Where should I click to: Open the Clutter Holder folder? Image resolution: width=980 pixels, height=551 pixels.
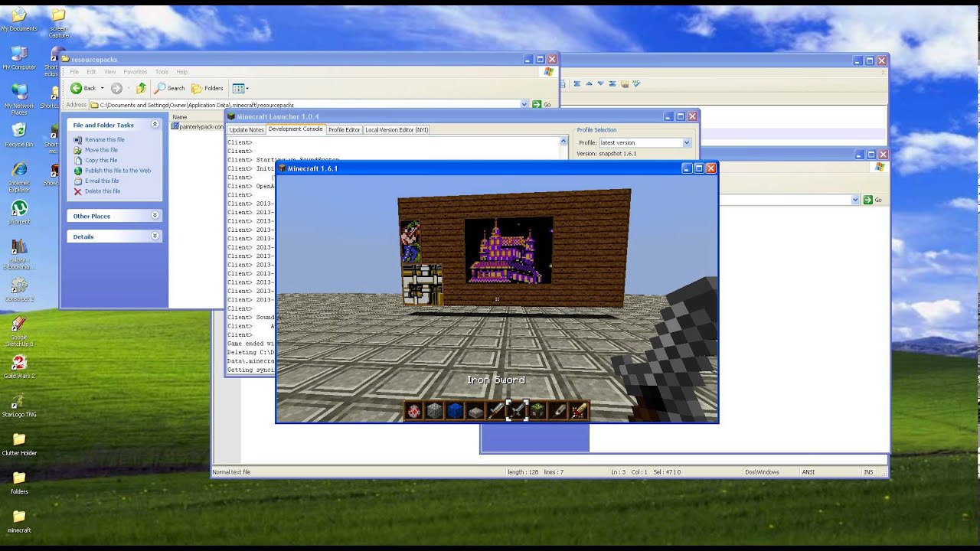[x=19, y=442]
